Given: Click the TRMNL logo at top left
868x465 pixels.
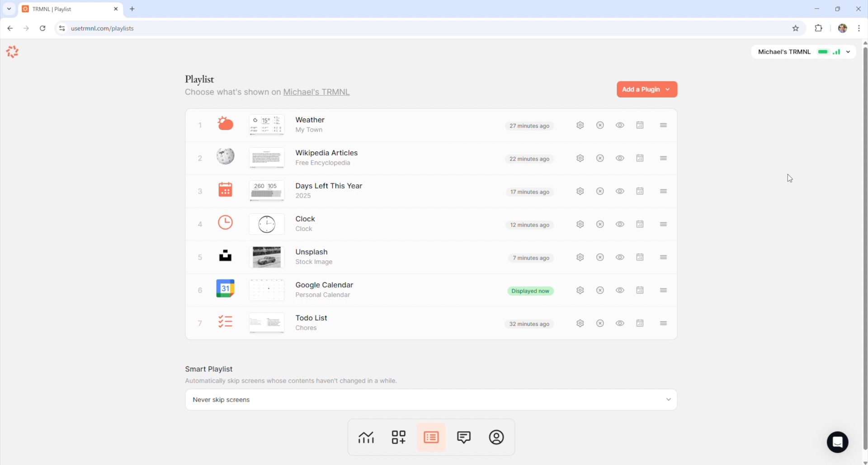Looking at the screenshot, I should click(x=12, y=52).
